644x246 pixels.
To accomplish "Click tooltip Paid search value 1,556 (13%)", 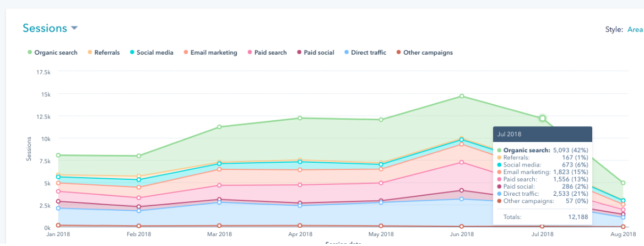I will click(x=571, y=179).
